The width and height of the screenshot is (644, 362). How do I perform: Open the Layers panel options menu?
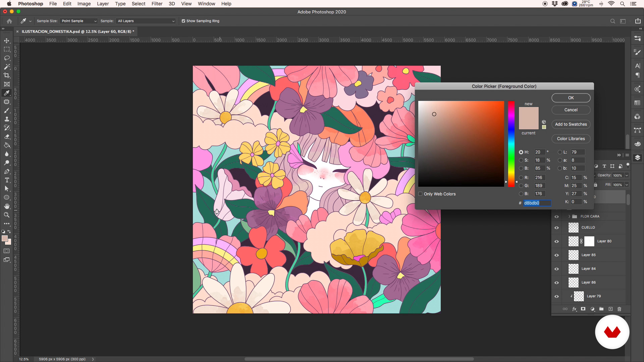point(627,155)
